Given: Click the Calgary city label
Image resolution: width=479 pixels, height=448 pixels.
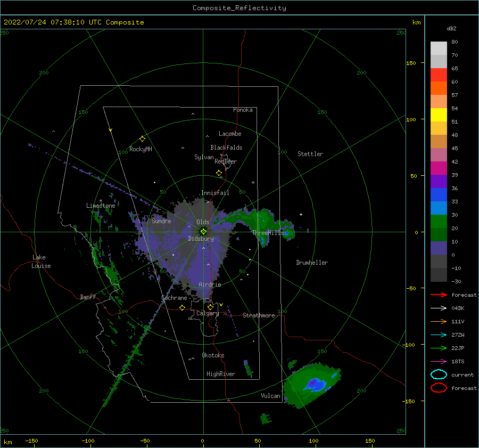Looking at the screenshot, I should [x=208, y=313].
